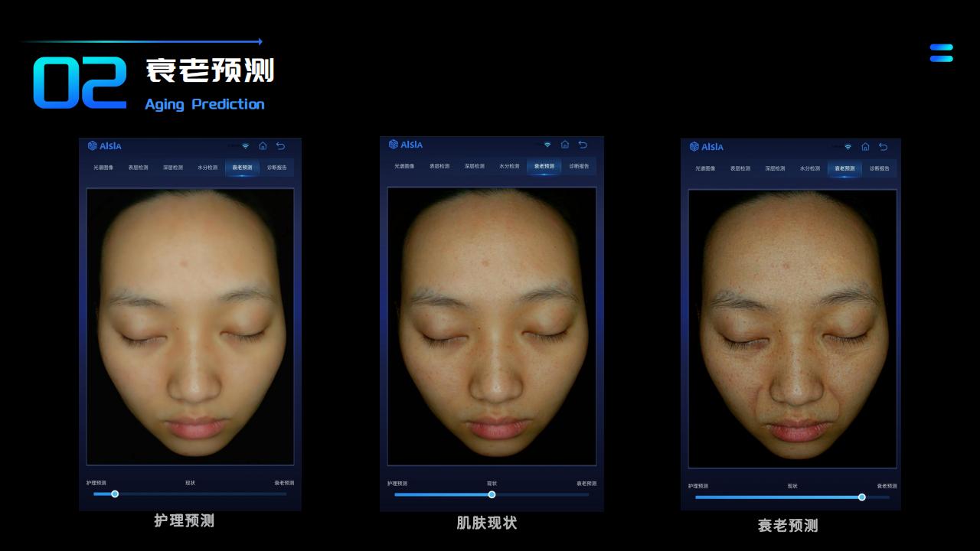Tap the back arrow on the 肌肤现状 screen
The height and width of the screenshot is (551, 980).
click(583, 144)
